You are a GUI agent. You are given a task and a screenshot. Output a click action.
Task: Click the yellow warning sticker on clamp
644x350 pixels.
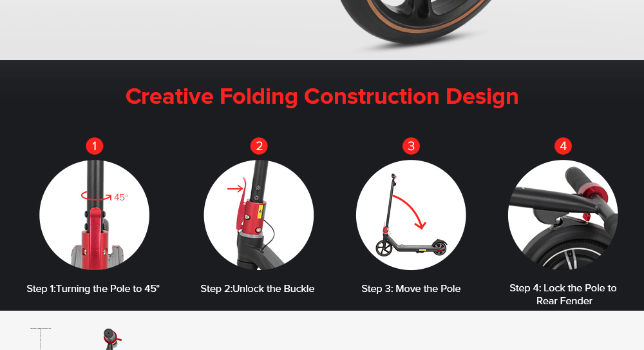pyautogui.click(x=260, y=213)
